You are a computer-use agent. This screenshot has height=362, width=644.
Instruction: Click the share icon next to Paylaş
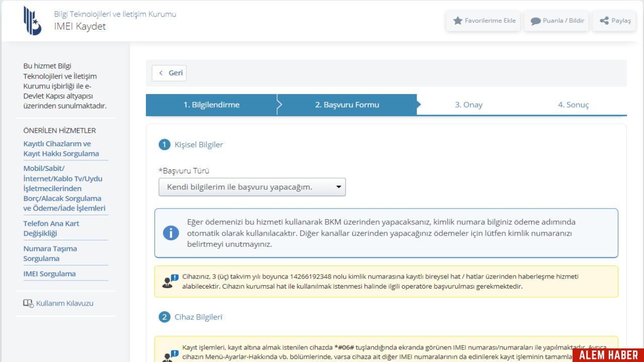tap(604, 21)
